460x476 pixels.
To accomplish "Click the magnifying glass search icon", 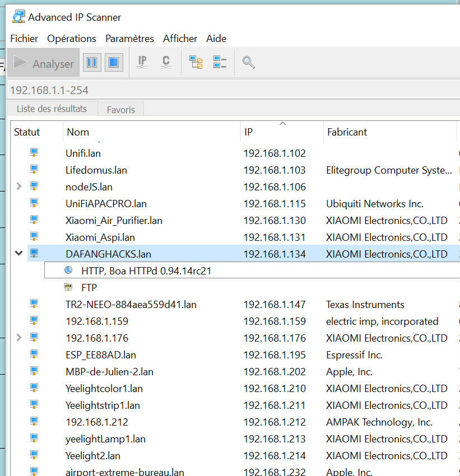I will coord(248,63).
